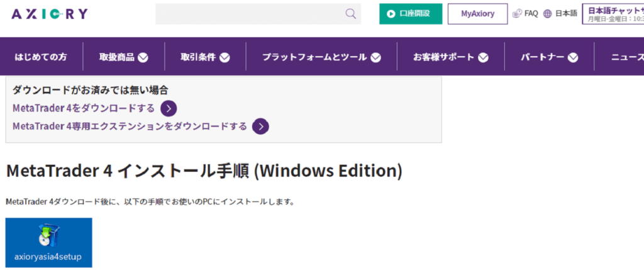The image size is (644, 270).
Task: Click heading MetaTrader 4 インストール手順 (Windows Edition)
Action: (204, 171)
